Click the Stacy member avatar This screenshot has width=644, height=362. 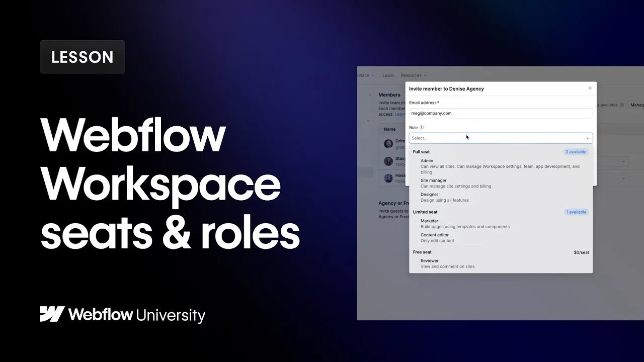(388, 161)
